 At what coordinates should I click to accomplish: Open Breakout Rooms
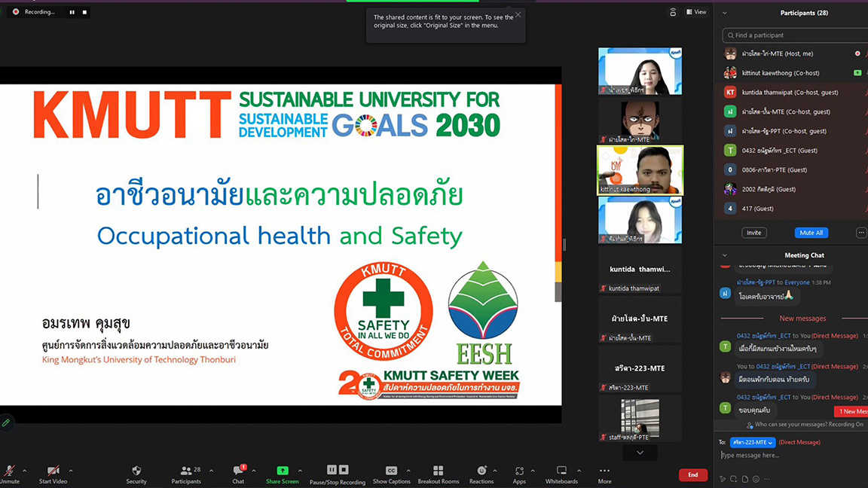(x=438, y=474)
